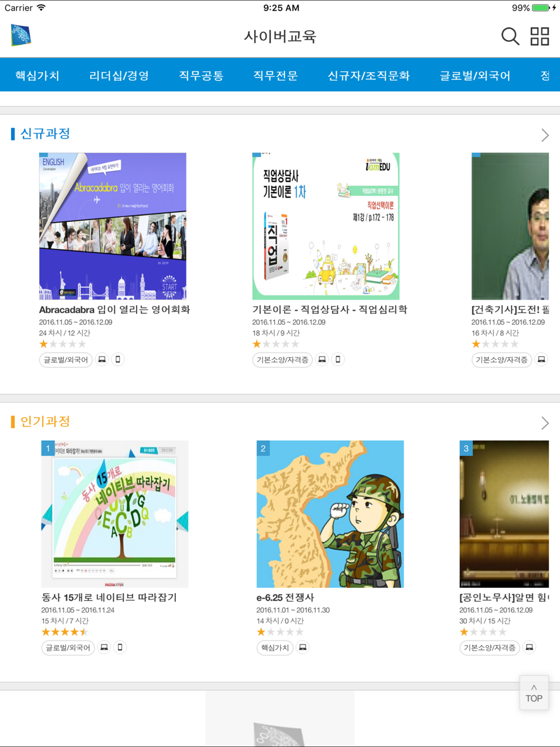Select the 글로벌/외국어 category tab

point(475,75)
